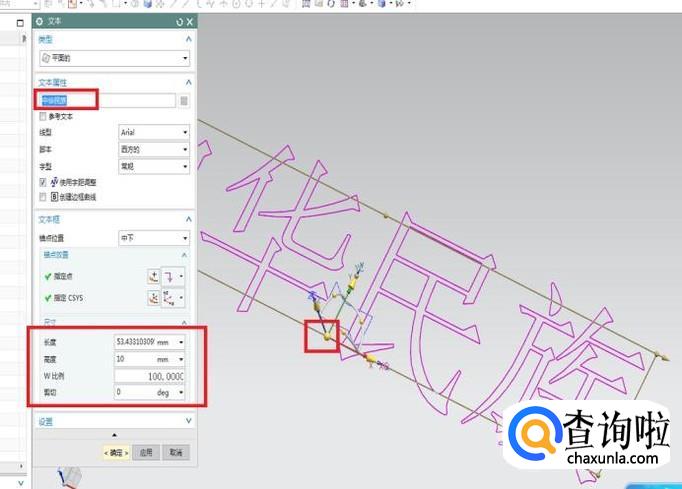This screenshot has width=682, height=489.
Task: Open the Arial font dropdown
Action: tap(154, 132)
